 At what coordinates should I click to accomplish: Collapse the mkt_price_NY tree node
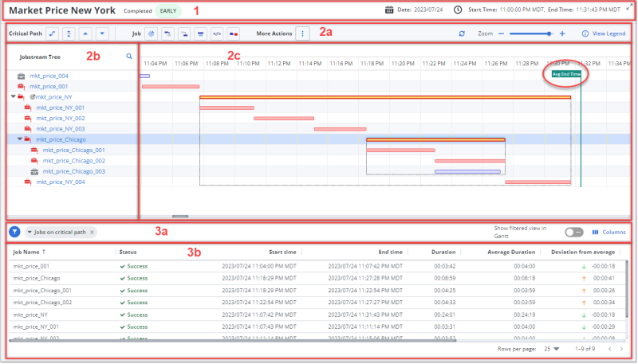[x=13, y=96]
